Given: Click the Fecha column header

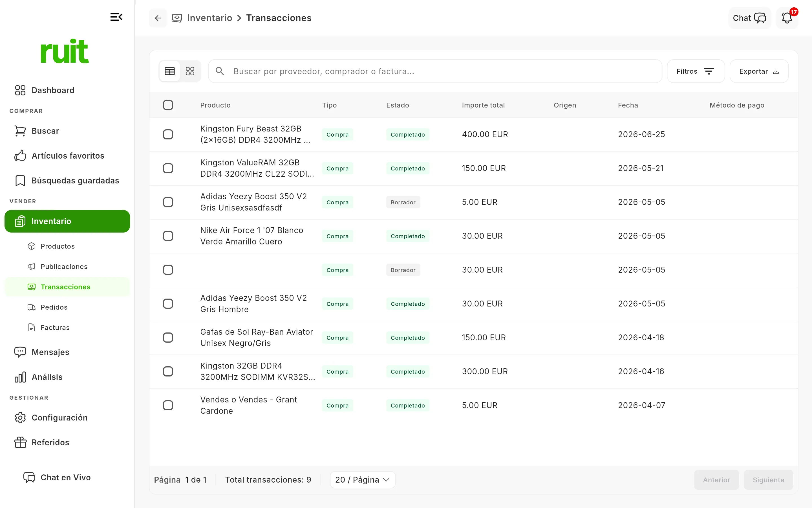Looking at the screenshot, I should 628,105.
